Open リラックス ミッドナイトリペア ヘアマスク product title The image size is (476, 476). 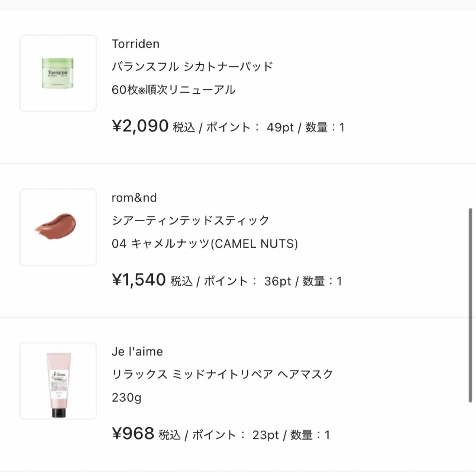pyautogui.click(x=222, y=374)
